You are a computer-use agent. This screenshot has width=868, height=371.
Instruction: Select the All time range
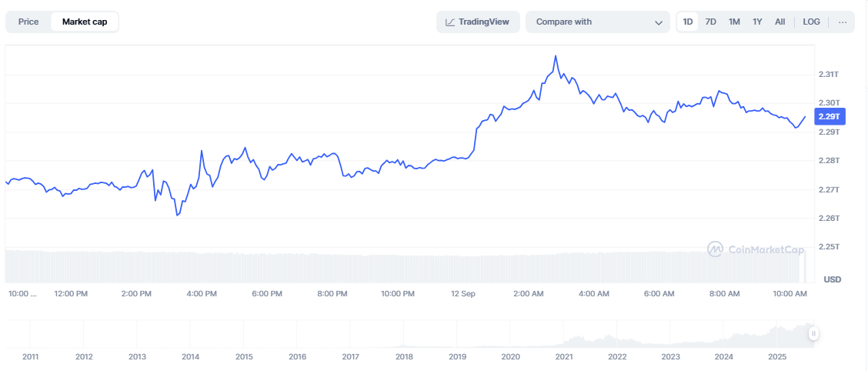point(780,22)
